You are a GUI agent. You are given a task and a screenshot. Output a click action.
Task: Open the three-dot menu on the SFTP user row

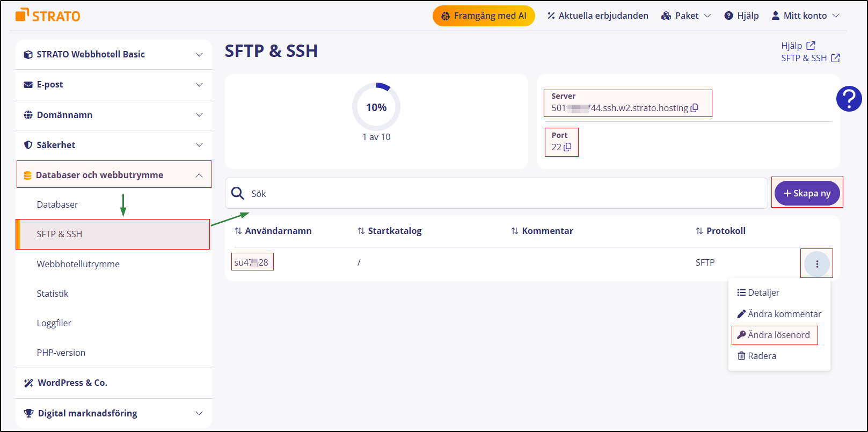[816, 263]
